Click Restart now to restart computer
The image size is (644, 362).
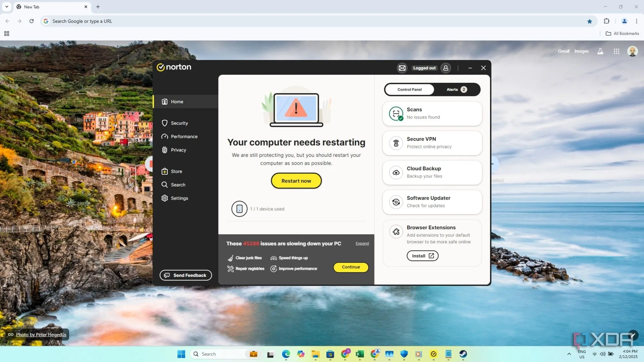coord(296,181)
